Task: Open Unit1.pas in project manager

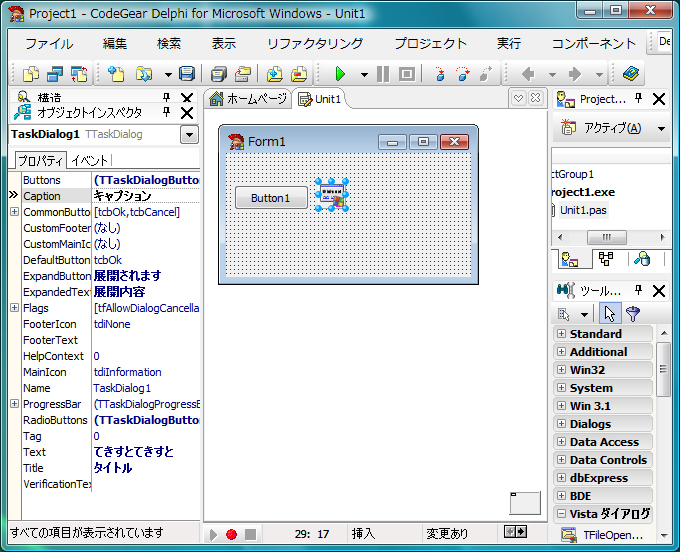Action: [583, 210]
